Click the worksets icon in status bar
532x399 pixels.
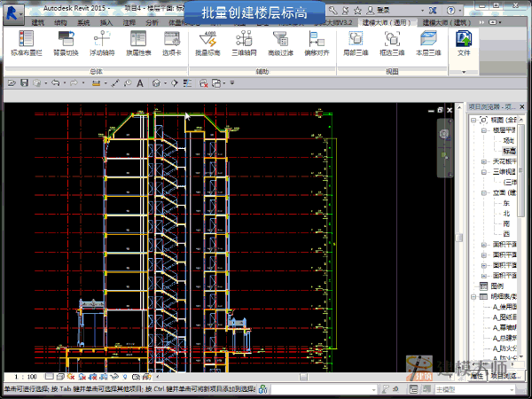[263, 389]
